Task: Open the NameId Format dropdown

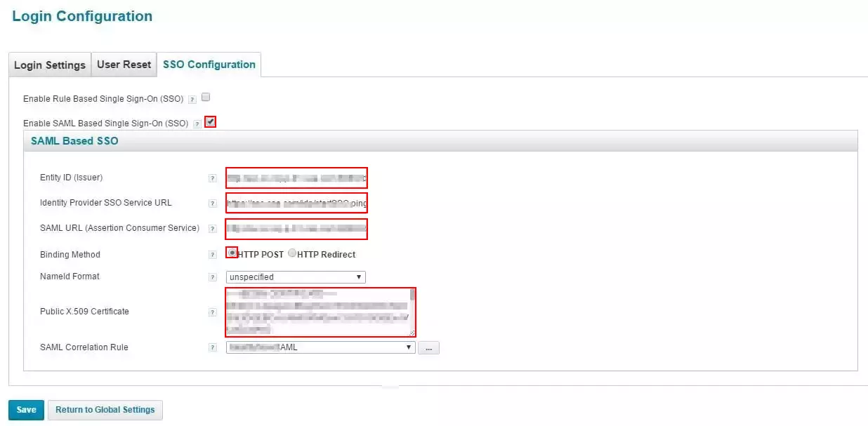Action: pos(360,277)
